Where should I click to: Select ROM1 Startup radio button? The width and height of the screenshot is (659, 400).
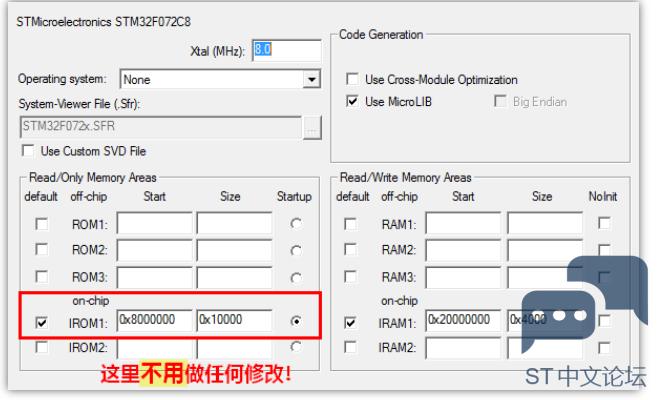296,224
